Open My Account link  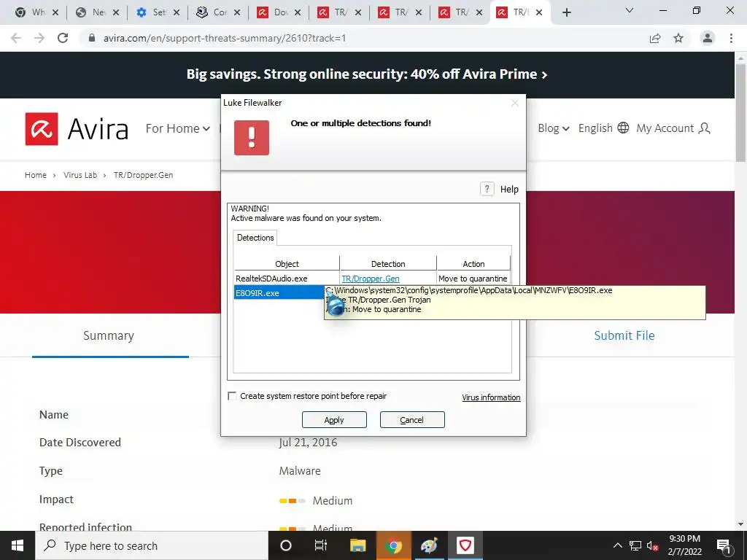665,128
